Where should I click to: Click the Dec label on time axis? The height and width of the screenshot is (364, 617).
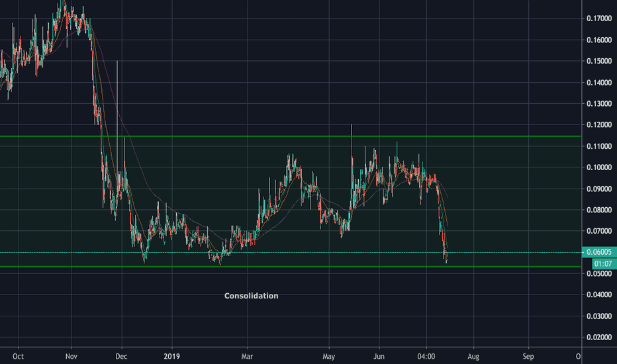[121, 357]
